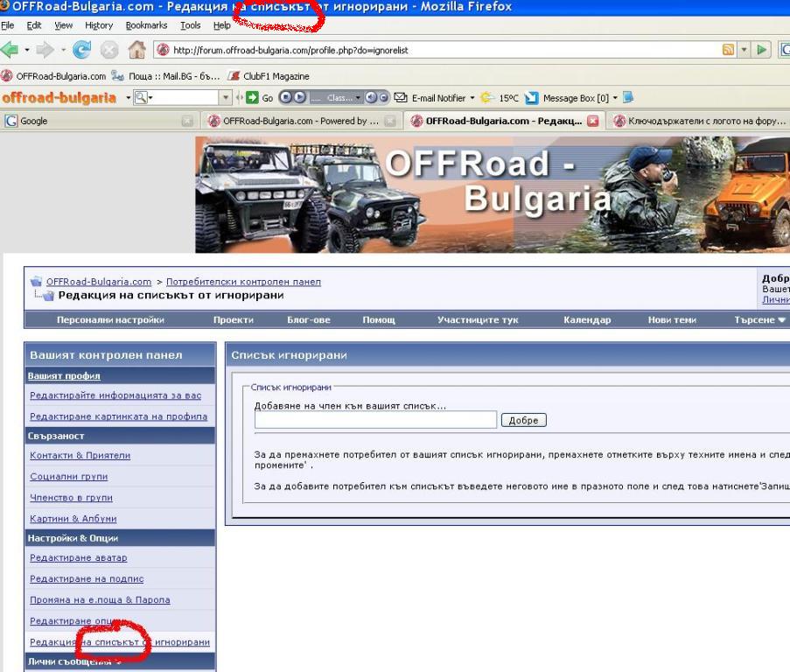The image size is (790, 672).
Task: Open the Forward history dropdown arrow
Action: pos(63,50)
